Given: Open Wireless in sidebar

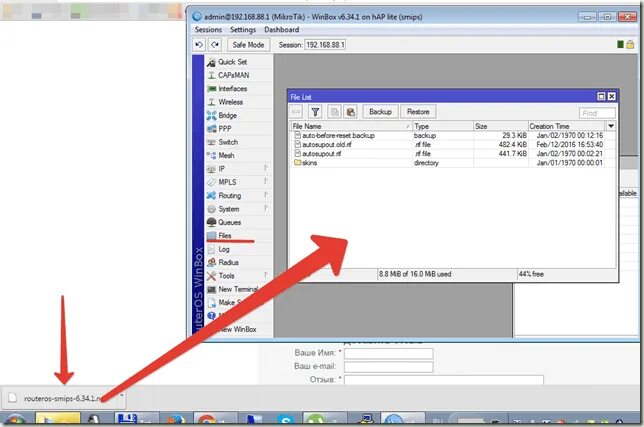Looking at the screenshot, I should click(230, 102).
